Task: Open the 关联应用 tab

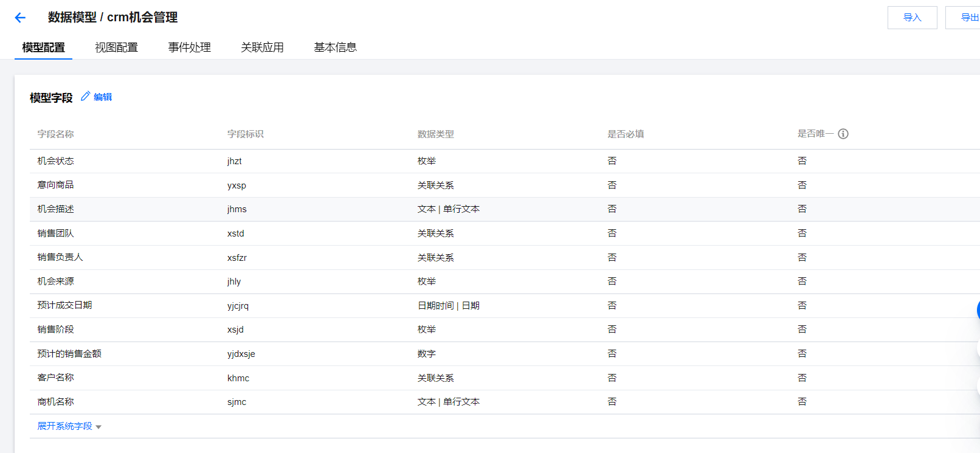Action: point(262,47)
